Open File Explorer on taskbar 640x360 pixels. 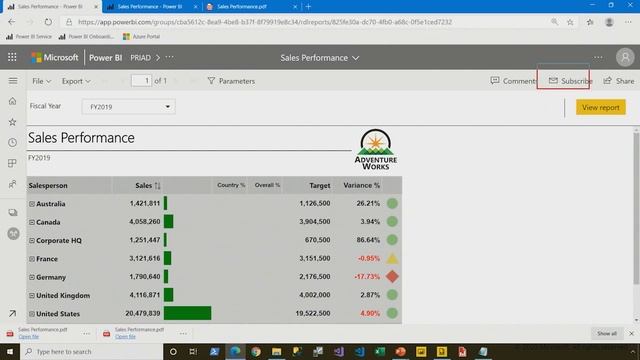coord(276,351)
